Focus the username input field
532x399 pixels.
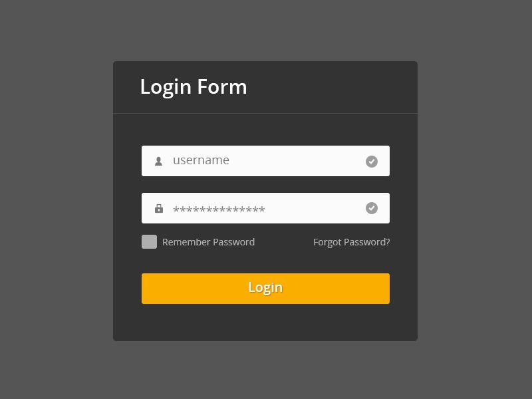[x=265, y=161]
